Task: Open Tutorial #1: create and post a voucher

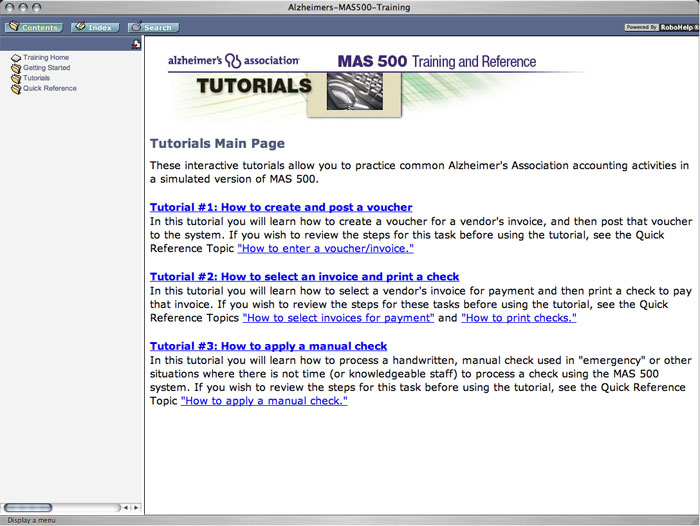Action: (280, 207)
